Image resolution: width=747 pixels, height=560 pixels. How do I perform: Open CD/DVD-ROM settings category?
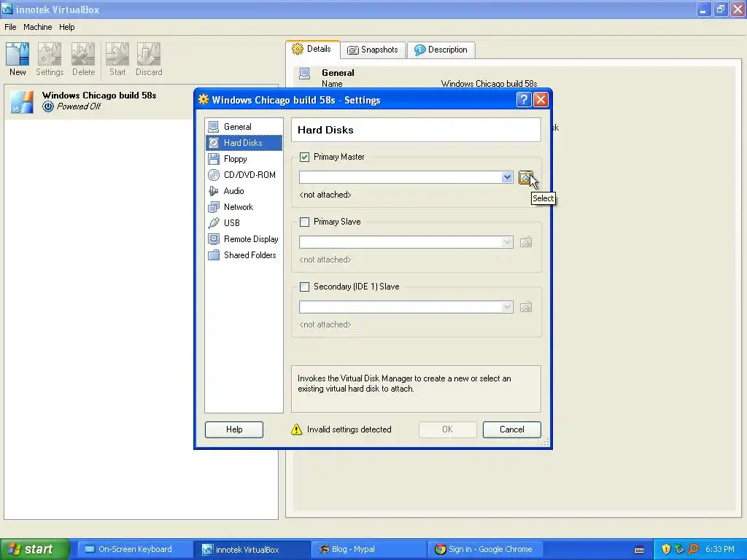(244, 175)
